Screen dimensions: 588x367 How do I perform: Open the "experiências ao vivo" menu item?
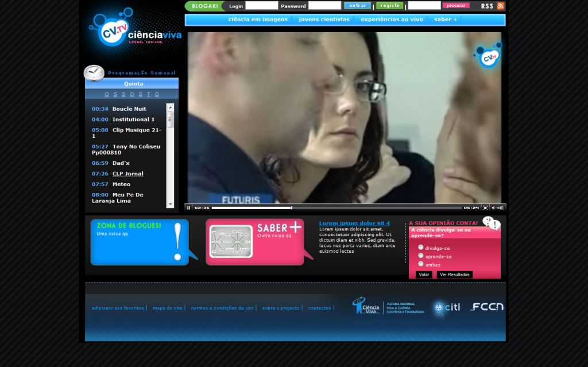tap(392, 20)
